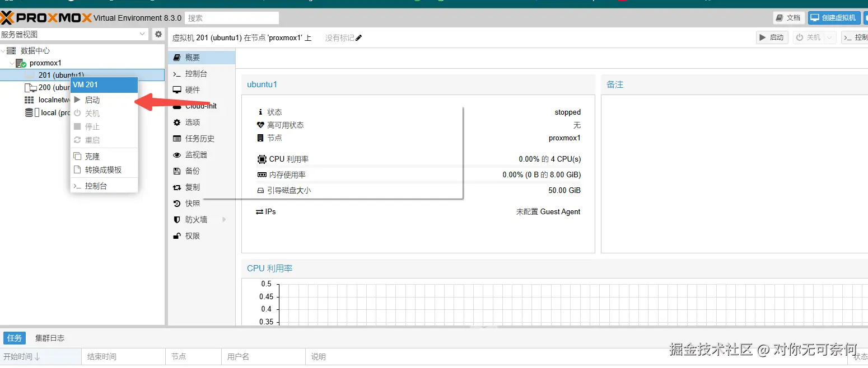Click the top-right 启动 button
Image resolution: width=868 pixels, height=368 pixels.
(772, 37)
